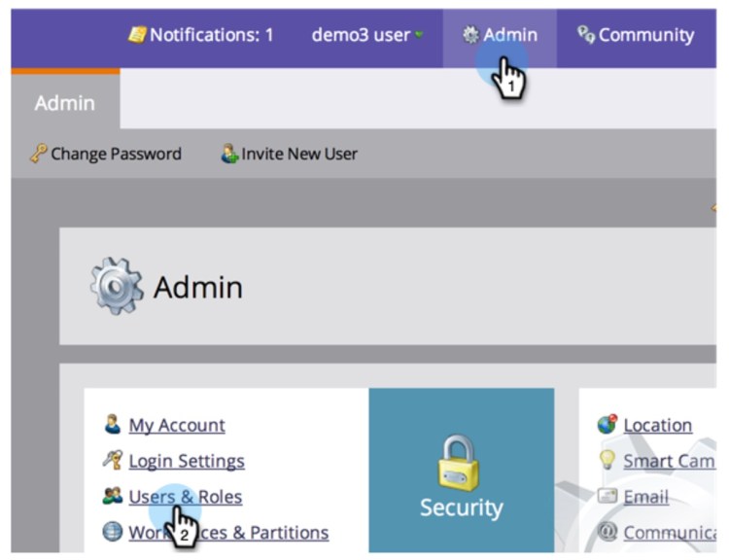Open the Location link

pyautogui.click(x=657, y=425)
